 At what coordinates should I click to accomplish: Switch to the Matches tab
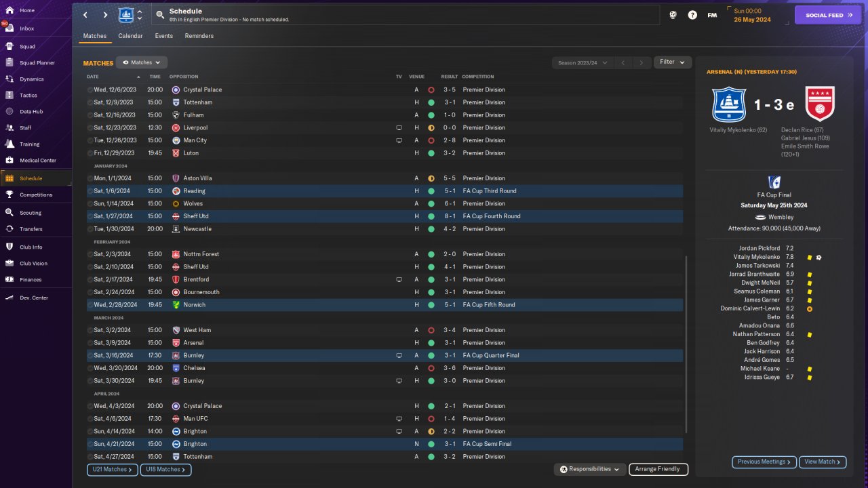pos(95,36)
